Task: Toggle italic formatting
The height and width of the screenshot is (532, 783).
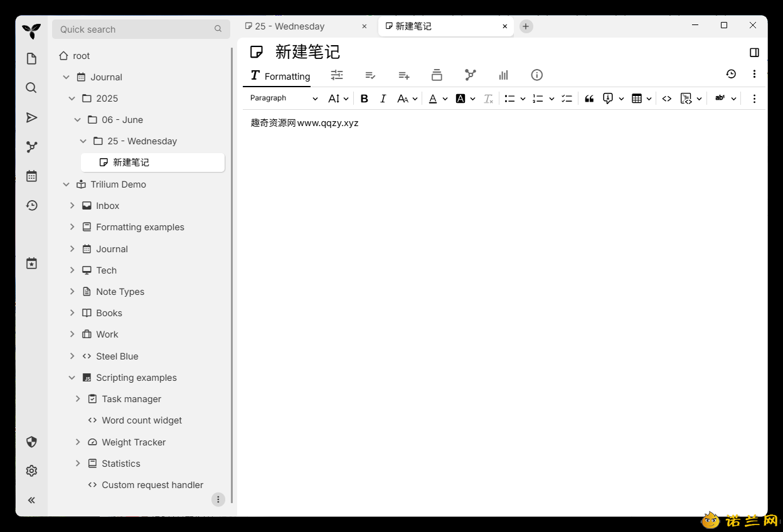Action: [x=383, y=98]
